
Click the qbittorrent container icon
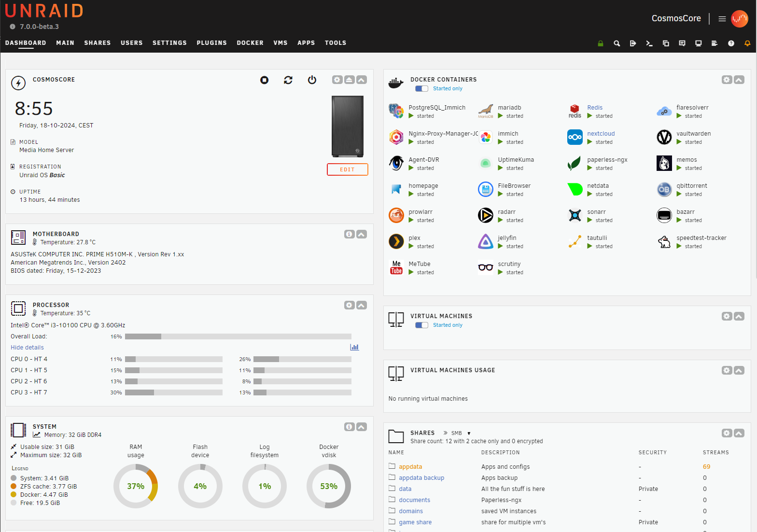tap(664, 189)
